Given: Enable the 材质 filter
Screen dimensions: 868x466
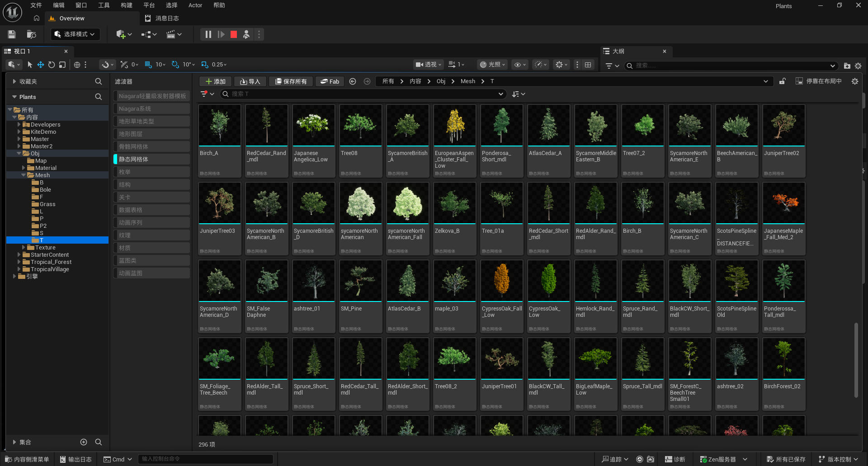Looking at the screenshot, I should tap(151, 248).
